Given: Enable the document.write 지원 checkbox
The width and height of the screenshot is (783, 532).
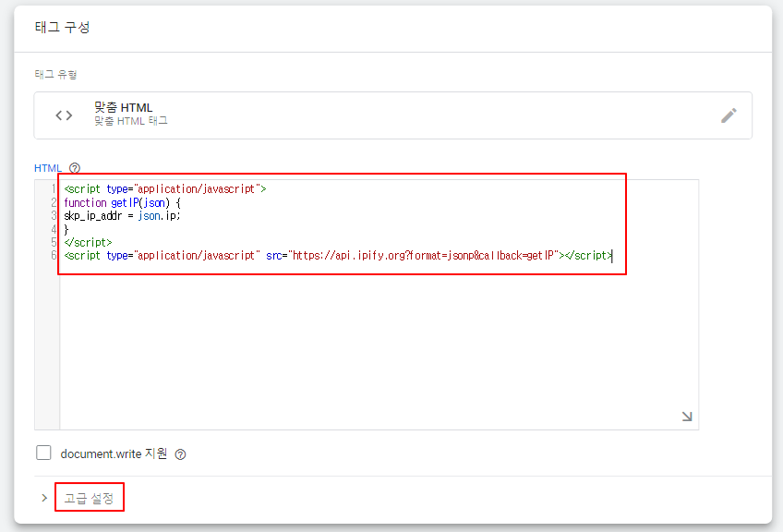Looking at the screenshot, I should (43, 453).
